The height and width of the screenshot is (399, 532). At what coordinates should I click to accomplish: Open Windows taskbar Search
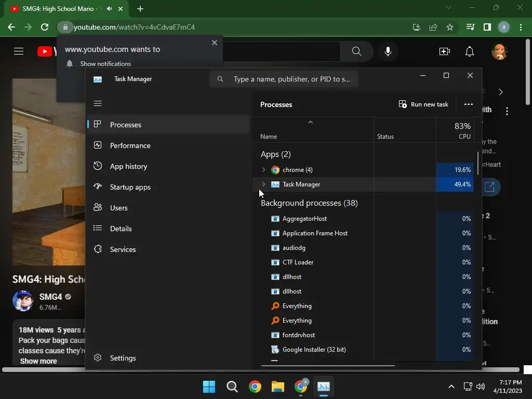232,387
